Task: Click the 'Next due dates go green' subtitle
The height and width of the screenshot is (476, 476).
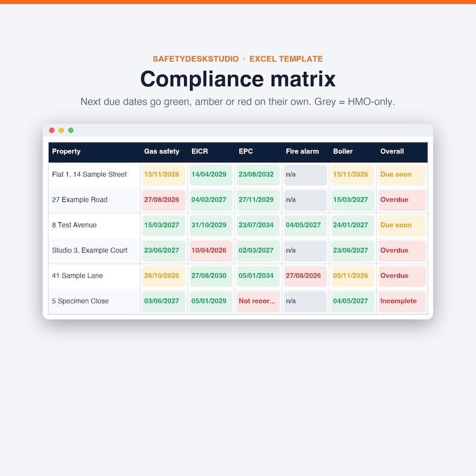Action: pyautogui.click(x=237, y=102)
